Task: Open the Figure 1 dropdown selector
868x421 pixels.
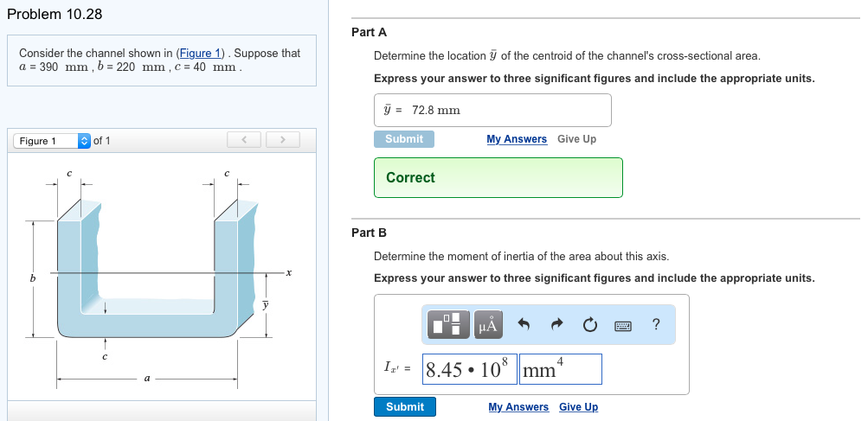Action: pos(51,141)
